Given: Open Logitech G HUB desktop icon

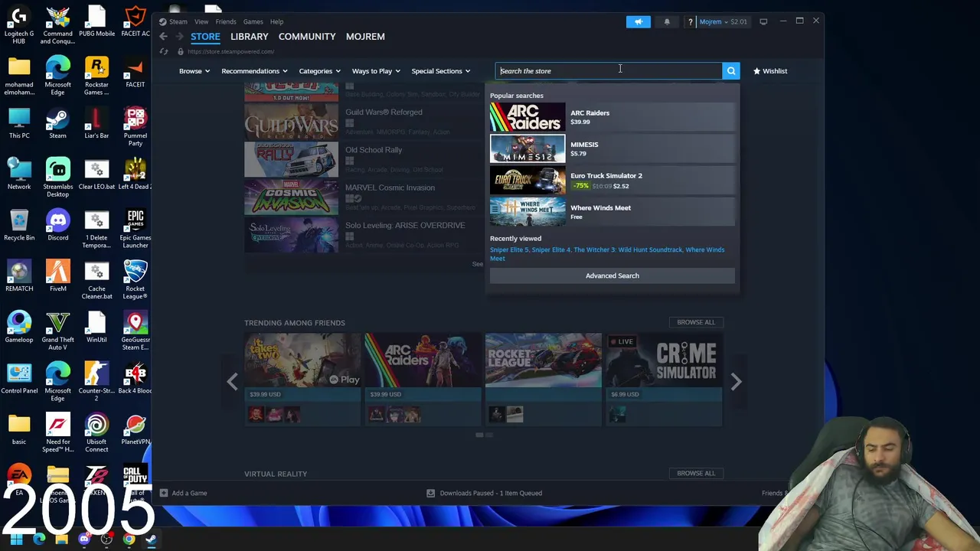Looking at the screenshot, I should 19,26.
